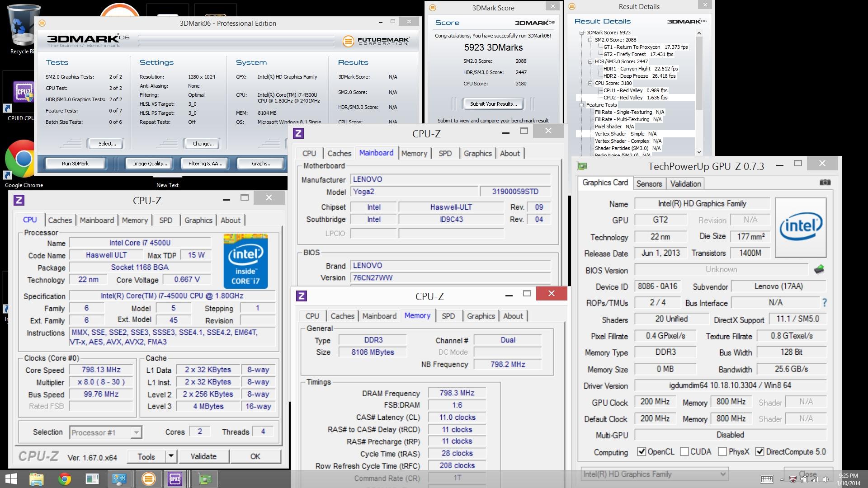This screenshot has width=868, height=488.
Task: Click the 3DMark06 title bar orange icon
Action: point(42,23)
